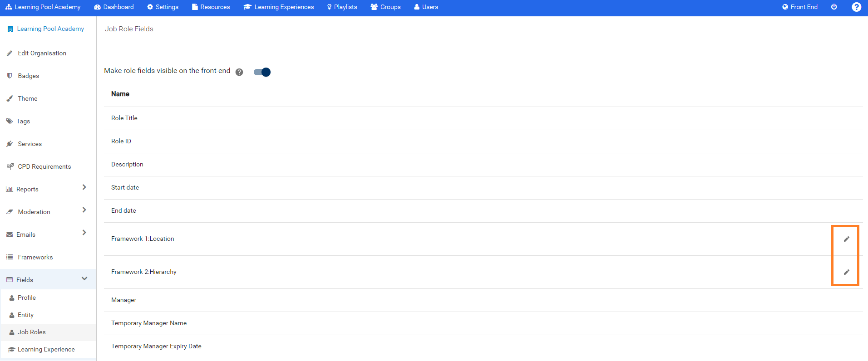868x361 pixels.
Task: Open Services in the sidebar
Action: coord(30,144)
